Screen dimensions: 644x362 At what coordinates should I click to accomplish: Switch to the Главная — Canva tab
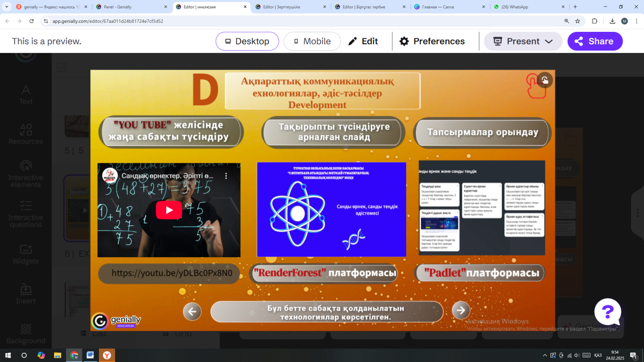[449, 7]
